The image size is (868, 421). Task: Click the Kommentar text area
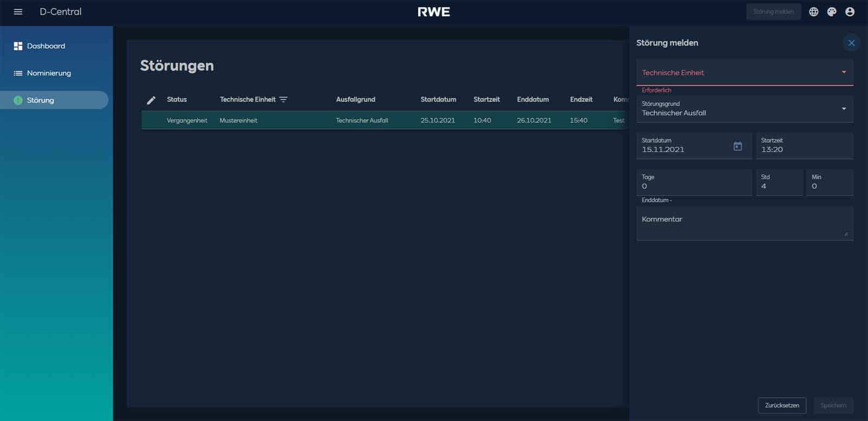pos(745,223)
